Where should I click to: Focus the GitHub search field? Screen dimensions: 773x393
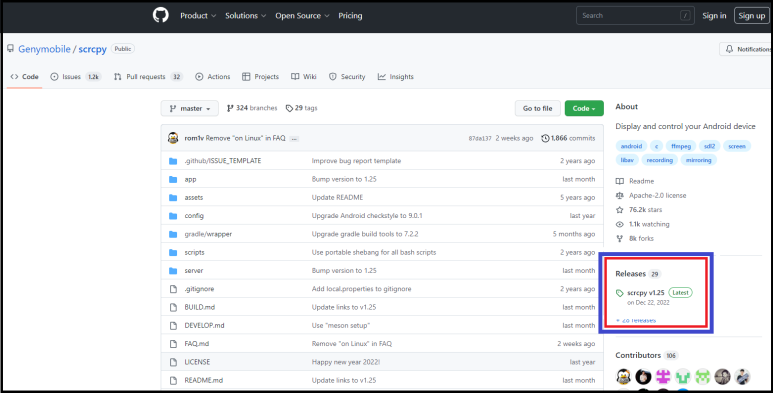(635, 16)
